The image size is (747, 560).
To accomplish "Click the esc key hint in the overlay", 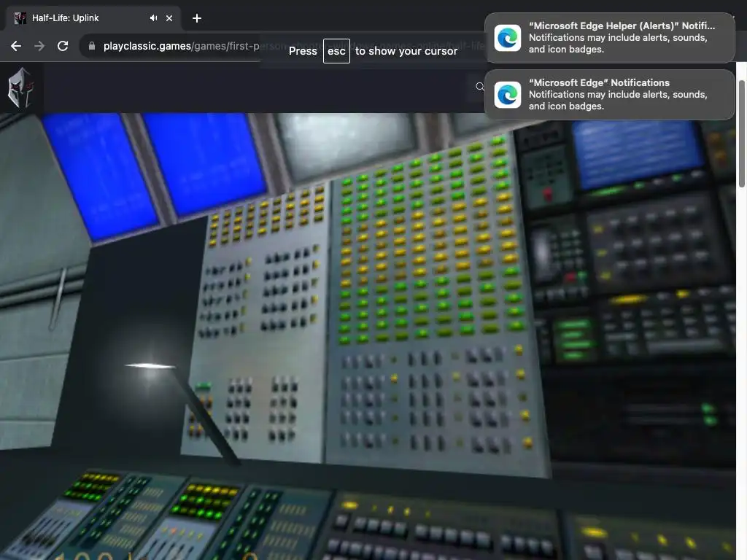I will point(336,51).
